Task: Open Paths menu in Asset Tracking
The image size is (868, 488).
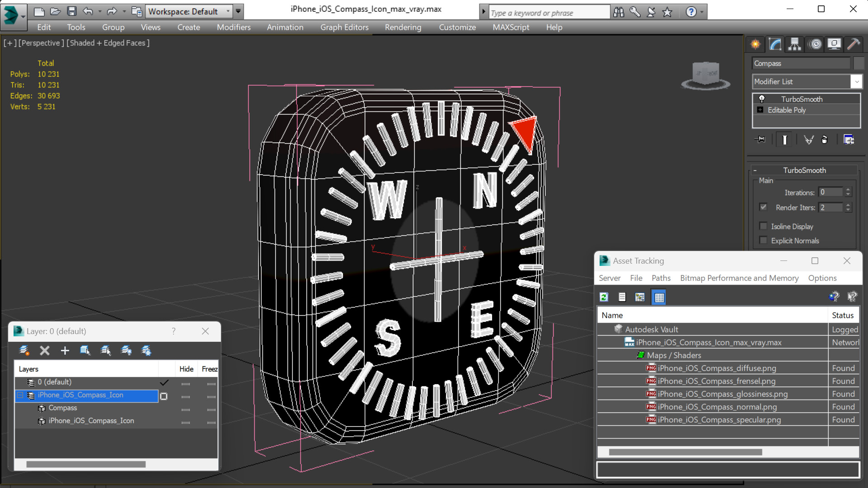Action: [661, 278]
